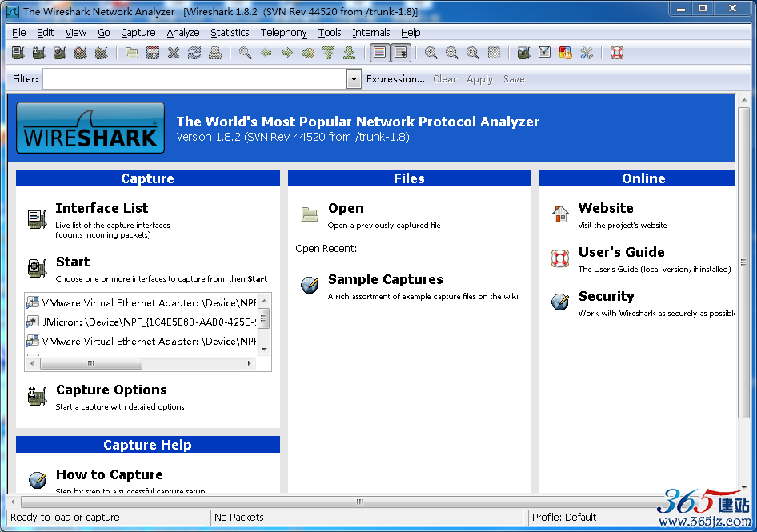Go back in packet history arrow
This screenshot has width=757, height=532.
click(x=266, y=53)
